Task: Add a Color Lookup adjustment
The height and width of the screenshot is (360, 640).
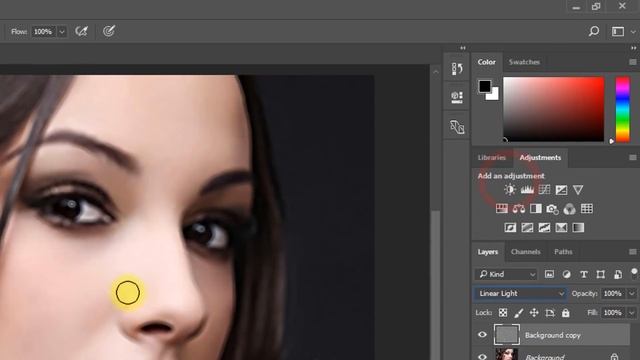Action: pos(587,209)
